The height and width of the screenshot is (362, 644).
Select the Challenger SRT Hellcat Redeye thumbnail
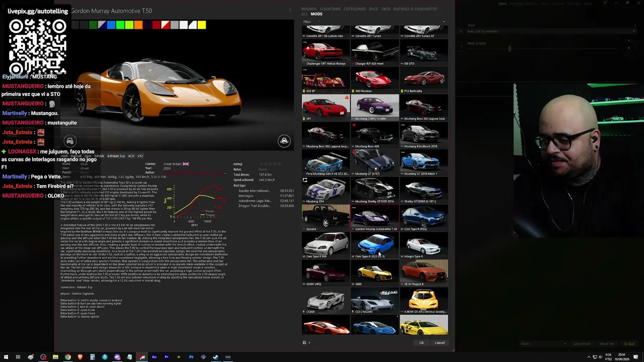click(x=326, y=53)
